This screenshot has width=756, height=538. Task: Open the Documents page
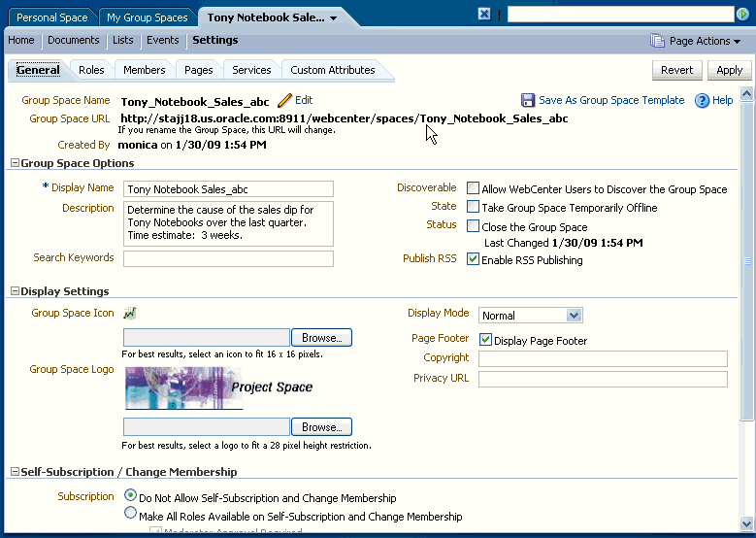74,40
